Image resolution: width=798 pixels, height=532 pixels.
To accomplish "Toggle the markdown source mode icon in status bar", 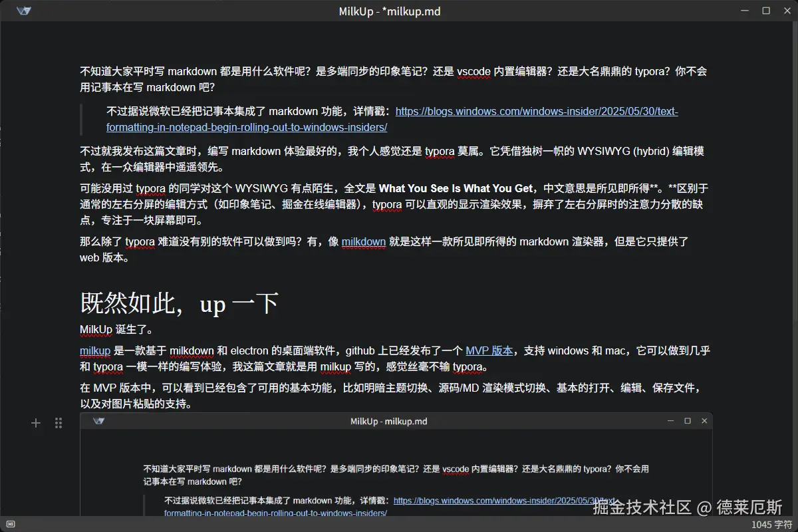I will click(x=9, y=524).
